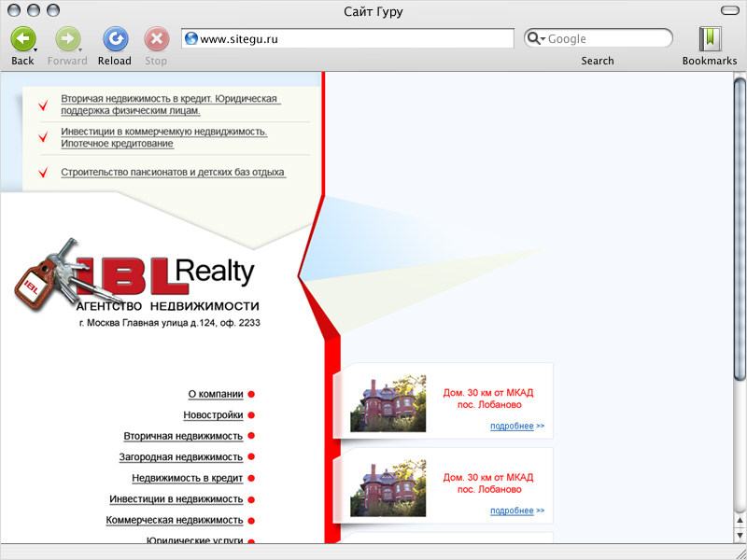The image size is (747, 560).
Task: Reload the page with the blue icon
Action: point(115,39)
